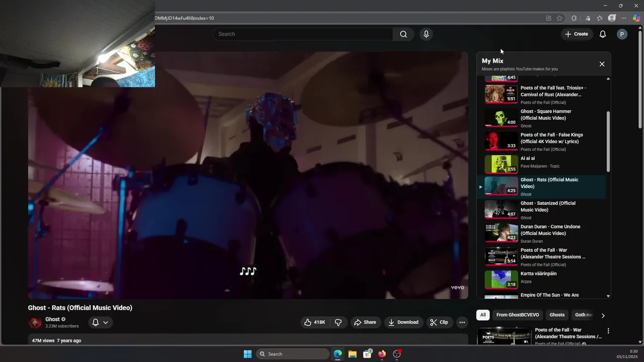Select the Goth rock chip
This screenshot has width=644, height=362.
[x=584, y=315]
